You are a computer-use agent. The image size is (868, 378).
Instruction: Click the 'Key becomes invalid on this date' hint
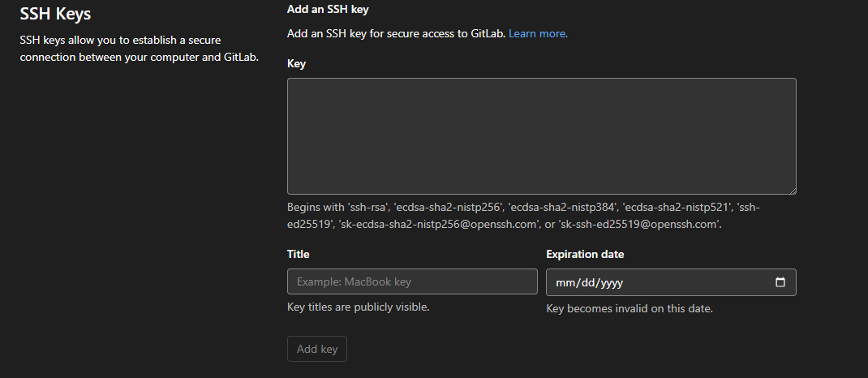click(630, 308)
